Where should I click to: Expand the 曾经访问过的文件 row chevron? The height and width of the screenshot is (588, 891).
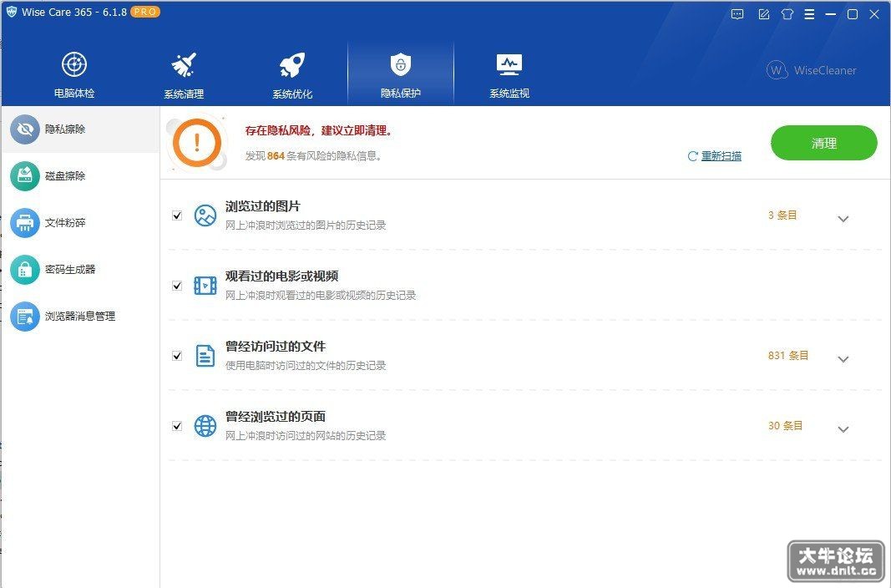click(x=843, y=359)
